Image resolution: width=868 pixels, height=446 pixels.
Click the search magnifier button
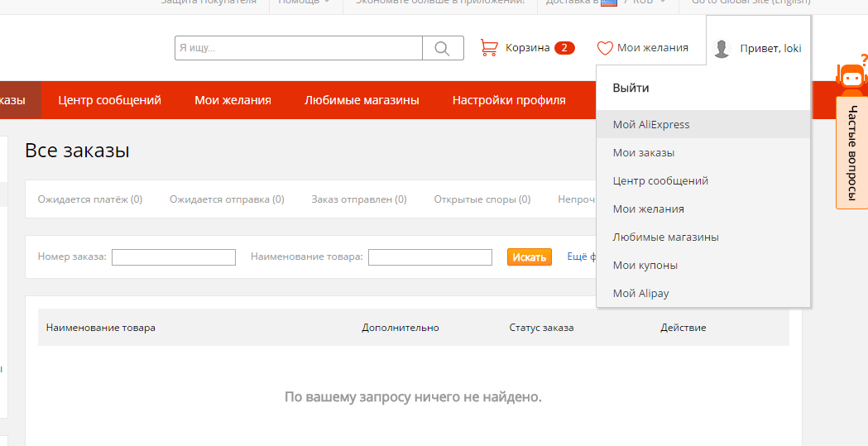click(x=443, y=48)
